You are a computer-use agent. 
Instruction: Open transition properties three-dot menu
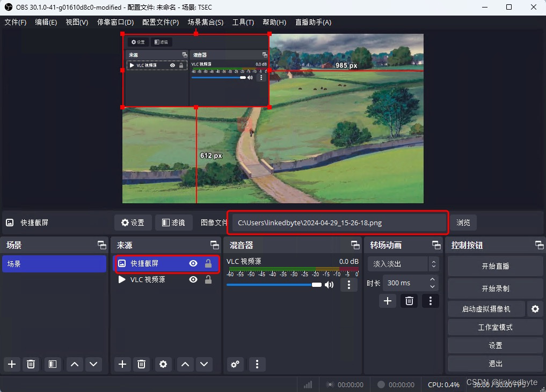[431, 301]
